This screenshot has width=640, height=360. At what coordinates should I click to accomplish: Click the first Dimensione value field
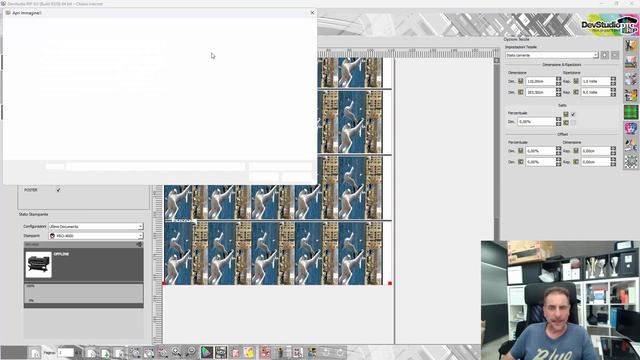[x=540, y=81]
